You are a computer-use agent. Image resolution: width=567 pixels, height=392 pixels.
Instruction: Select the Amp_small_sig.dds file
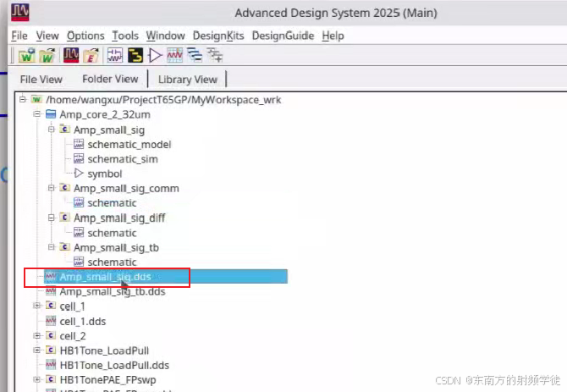click(x=166, y=277)
